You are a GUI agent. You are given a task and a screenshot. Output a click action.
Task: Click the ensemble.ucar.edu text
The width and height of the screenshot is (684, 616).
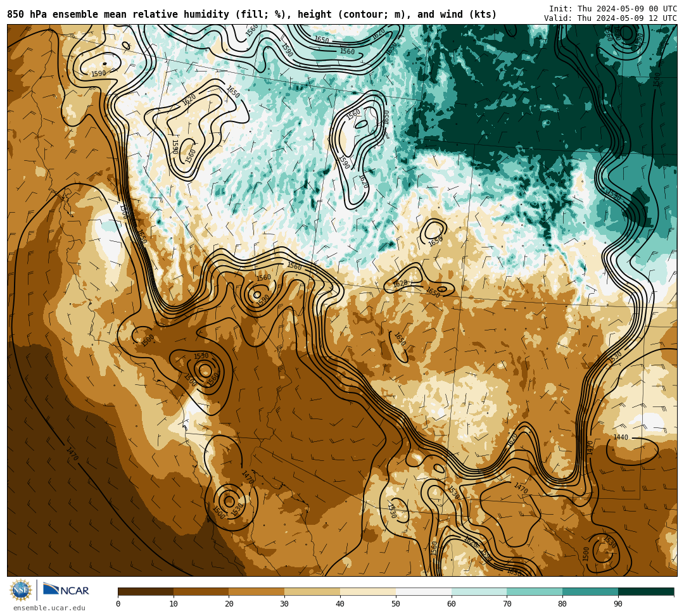(x=49, y=608)
